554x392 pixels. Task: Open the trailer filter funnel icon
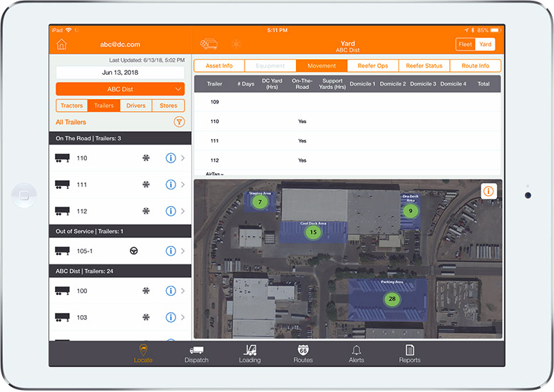(x=179, y=122)
